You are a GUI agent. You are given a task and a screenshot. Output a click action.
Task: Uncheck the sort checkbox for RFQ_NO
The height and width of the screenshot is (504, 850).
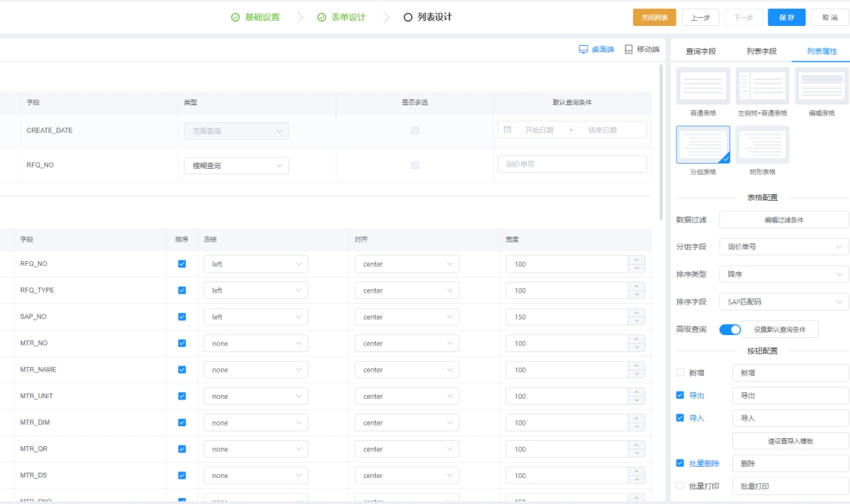182,264
